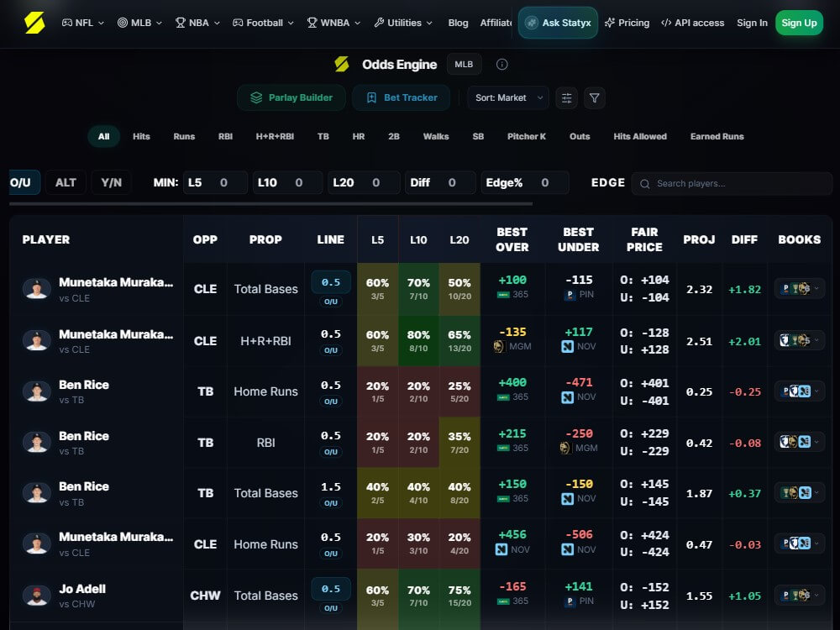Select the Y/N mode toggle

111,182
